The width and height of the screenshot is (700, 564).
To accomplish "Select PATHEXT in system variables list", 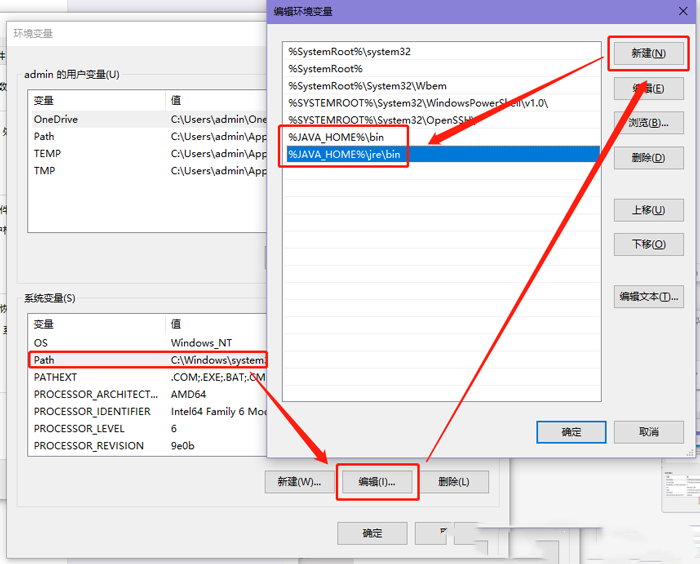I will tap(56, 377).
